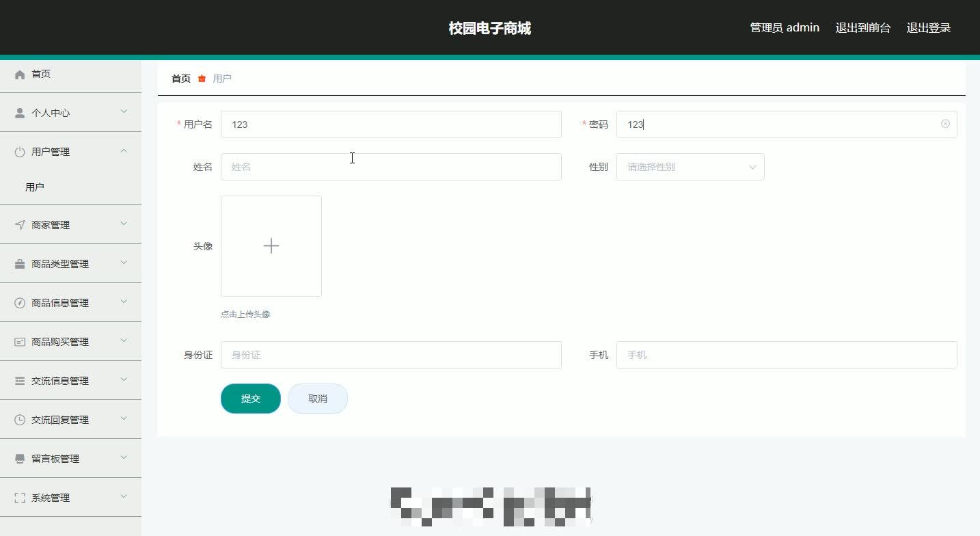
Task: Click the 点击上传头像 hint text
Action: (245, 314)
